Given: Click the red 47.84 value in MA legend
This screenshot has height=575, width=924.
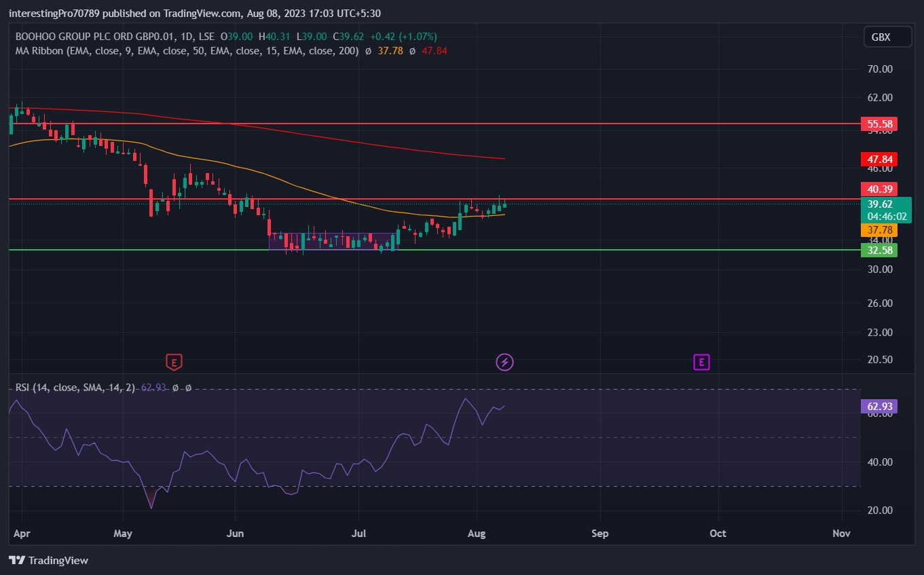Looking at the screenshot, I should pyautogui.click(x=434, y=50).
